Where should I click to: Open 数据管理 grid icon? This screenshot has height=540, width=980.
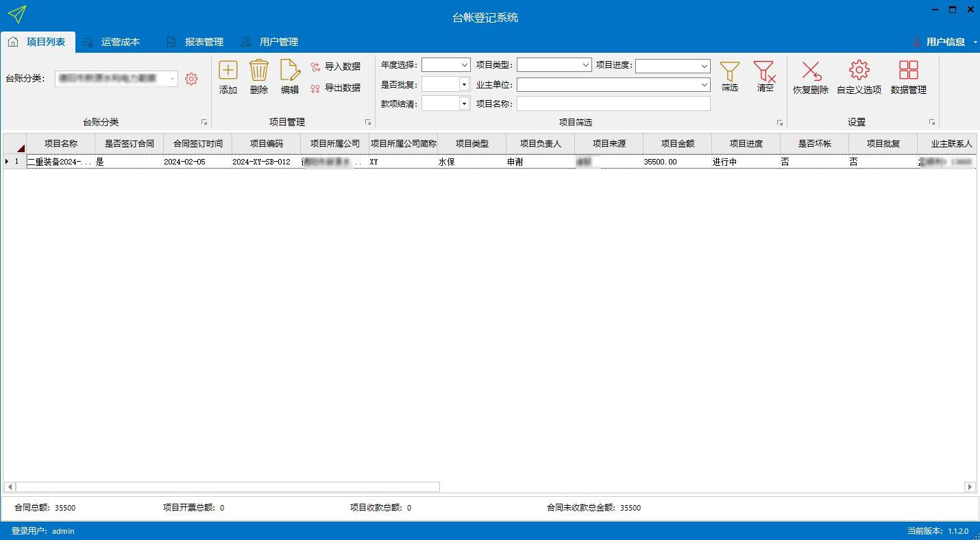pos(909,70)
